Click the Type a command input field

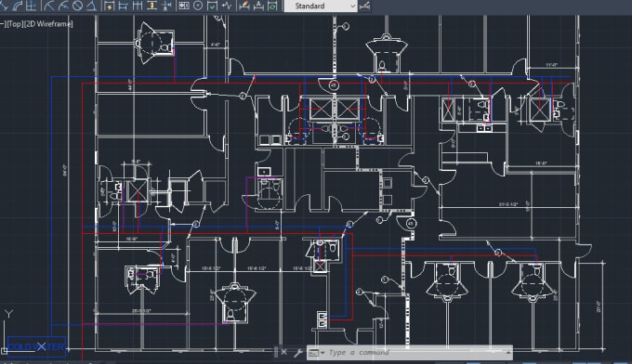point(415,352)
